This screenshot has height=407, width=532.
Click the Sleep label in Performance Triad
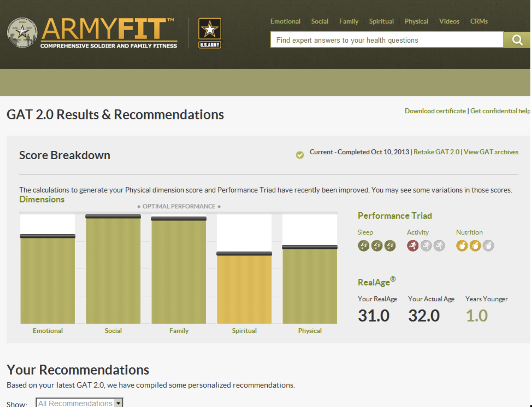tap(365, 232)
